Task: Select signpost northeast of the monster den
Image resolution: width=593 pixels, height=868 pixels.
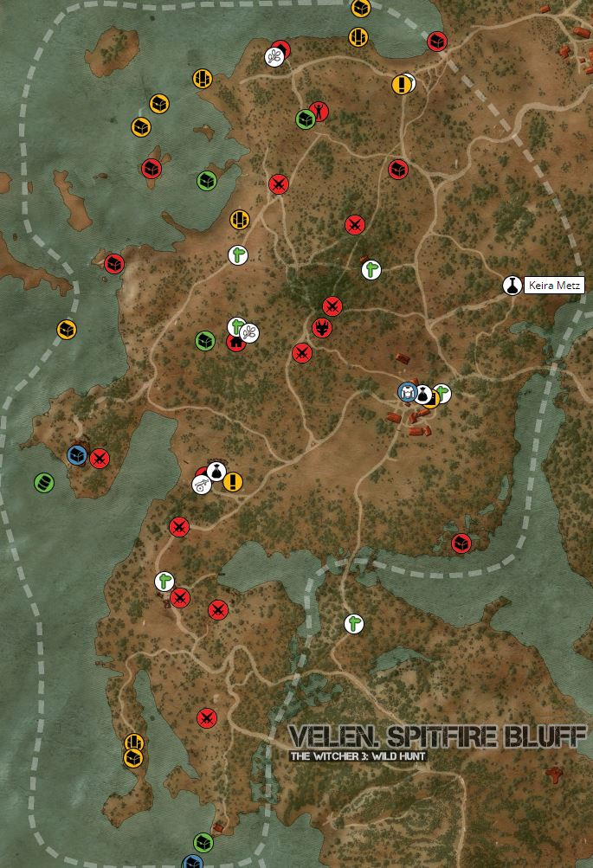Action: click(x=371, y=270)
